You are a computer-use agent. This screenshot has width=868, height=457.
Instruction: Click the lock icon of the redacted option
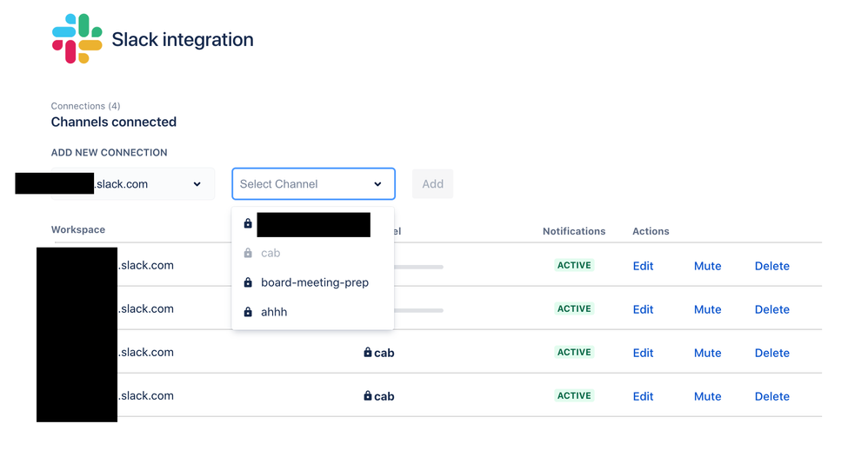pos(248,223)
